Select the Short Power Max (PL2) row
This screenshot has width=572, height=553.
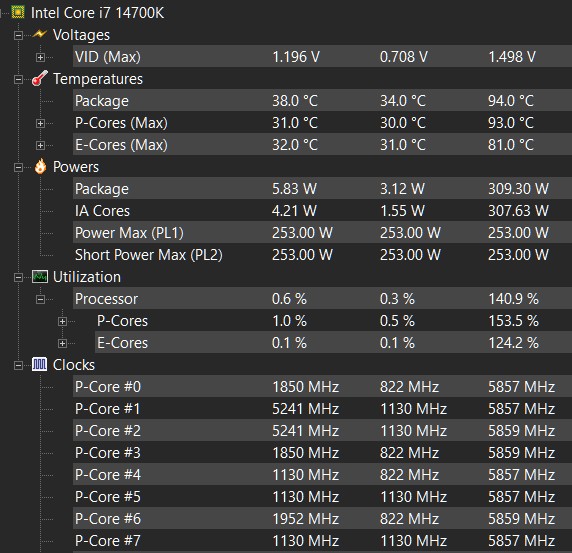[x=322, y=255]
